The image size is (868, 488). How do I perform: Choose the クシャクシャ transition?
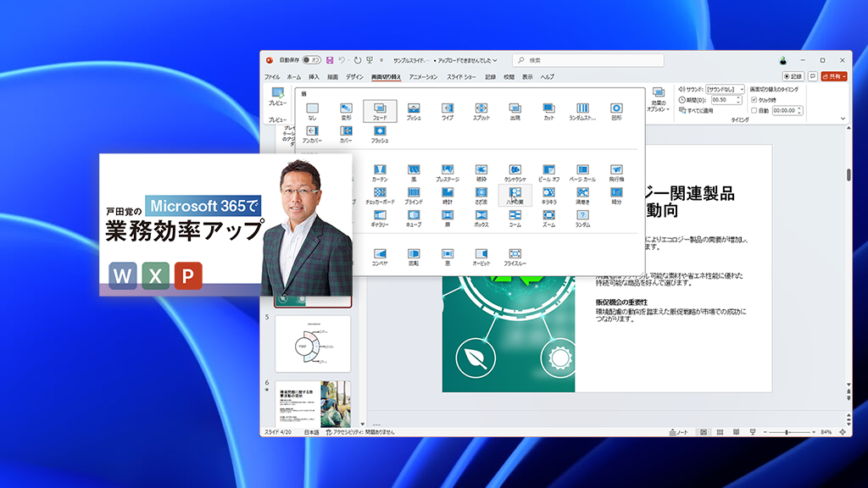[515, 173]
